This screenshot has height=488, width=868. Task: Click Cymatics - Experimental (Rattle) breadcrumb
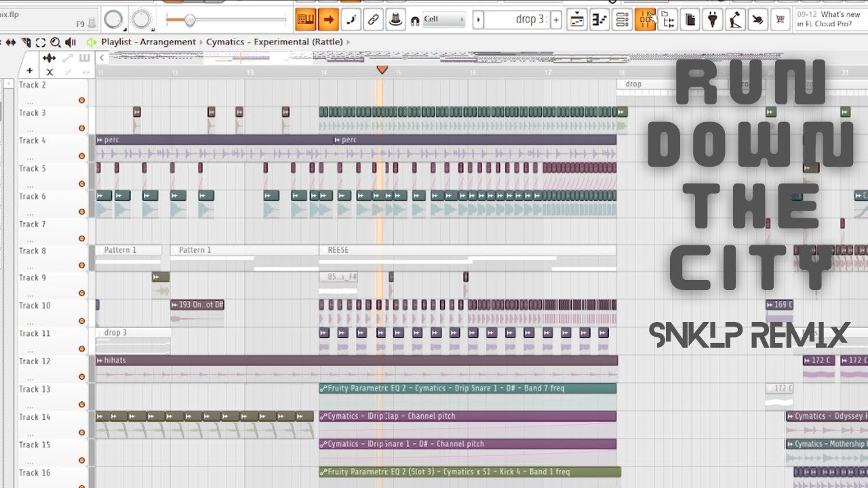[x=275, y=42]
